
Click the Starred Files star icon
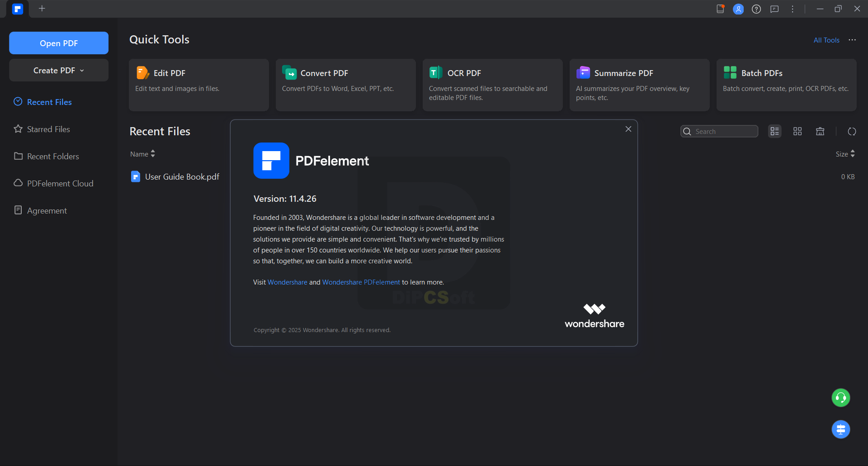(18, 128)
